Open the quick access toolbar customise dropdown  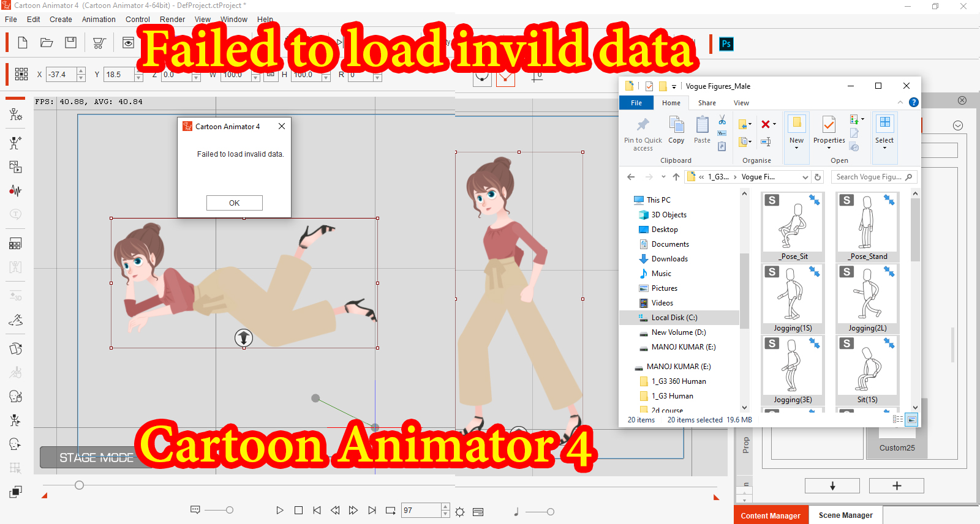tap(674, 87)
